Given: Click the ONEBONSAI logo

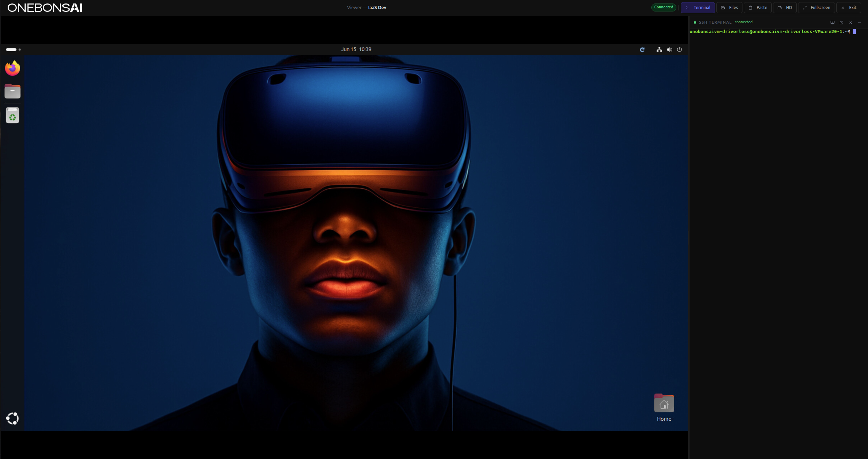Looking at the screenshot, I should (x=45, y=8).
